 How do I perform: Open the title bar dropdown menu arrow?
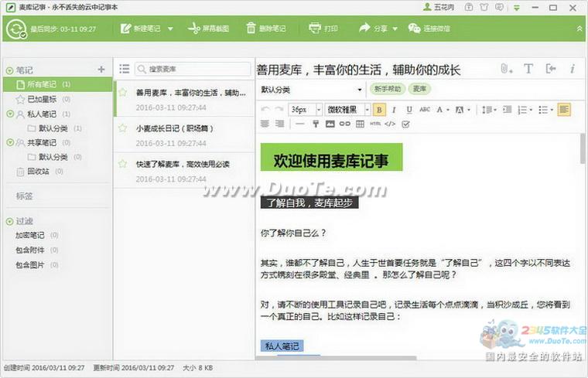tap(517, 8)
